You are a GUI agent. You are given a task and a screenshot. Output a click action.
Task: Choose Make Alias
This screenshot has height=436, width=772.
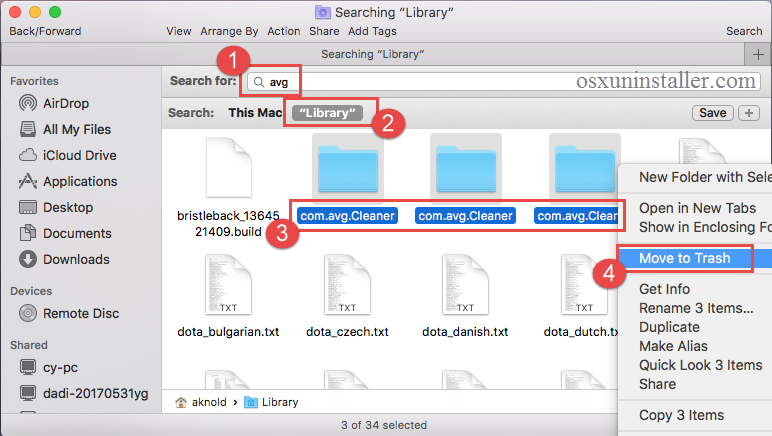tap(695, 346)
